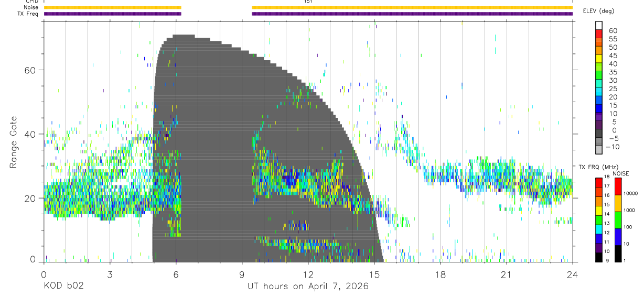The width and height of the screenshot is (644, 297).
Task: Click the elevation swatch between 45 and 50
Action: click(x=598, y=50)
